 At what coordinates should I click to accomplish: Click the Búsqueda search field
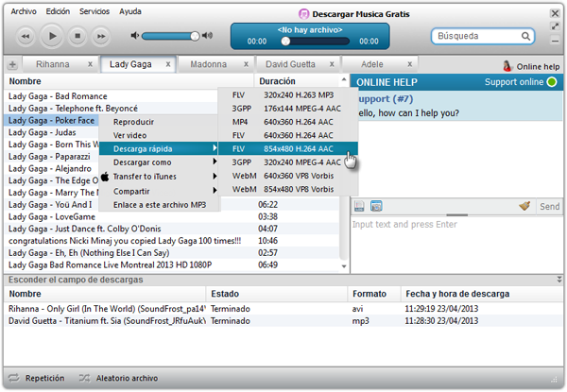click(483, 36)
